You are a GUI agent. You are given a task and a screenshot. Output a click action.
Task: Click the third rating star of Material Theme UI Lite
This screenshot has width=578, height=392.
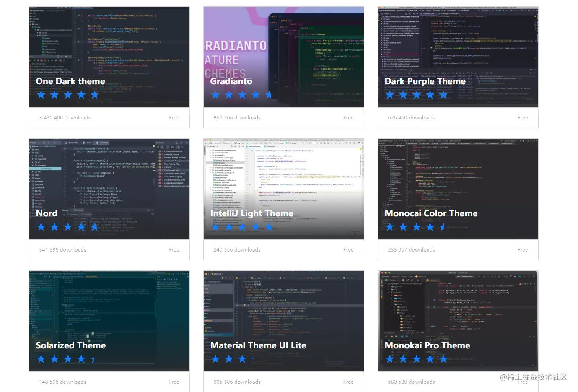point(242,359)
